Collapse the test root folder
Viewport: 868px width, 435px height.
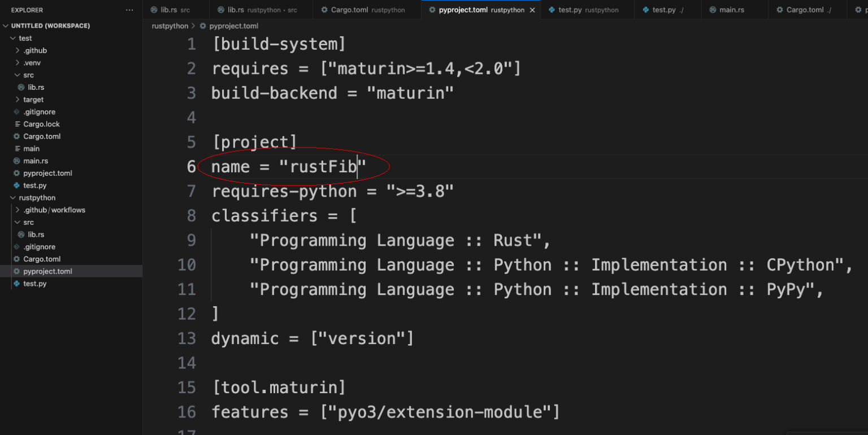(25, 38)
